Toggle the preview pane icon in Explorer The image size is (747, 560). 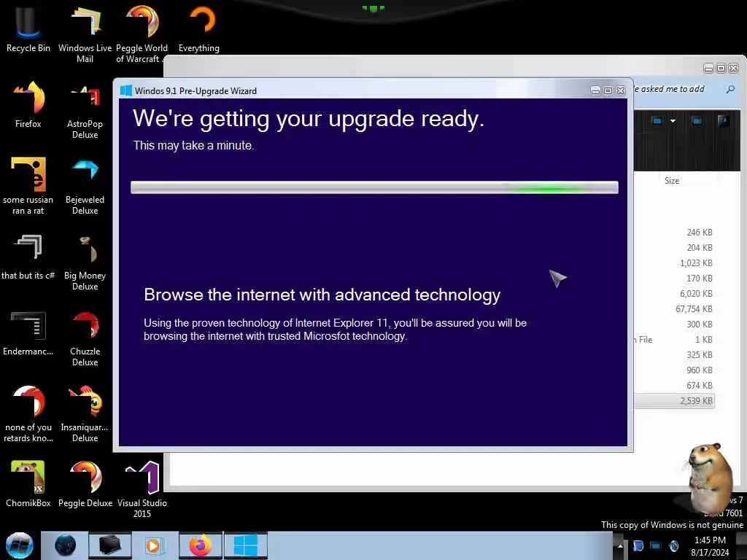pos(697,121)
